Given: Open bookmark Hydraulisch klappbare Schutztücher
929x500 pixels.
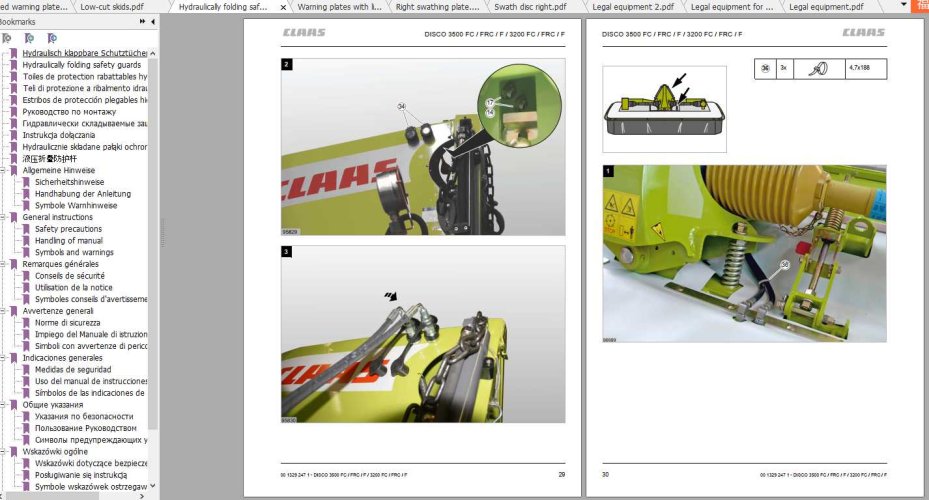Looking at the screenshot, I should 85,53.
